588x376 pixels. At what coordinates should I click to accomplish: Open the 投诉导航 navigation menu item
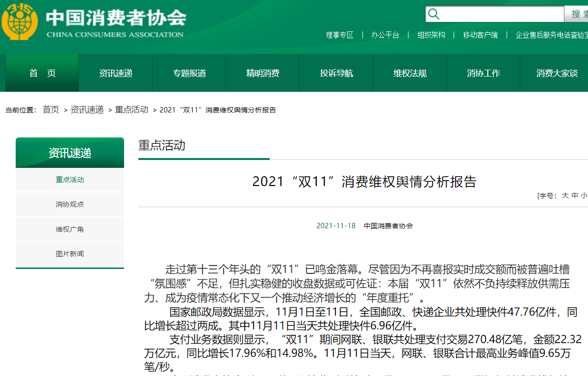336,73
